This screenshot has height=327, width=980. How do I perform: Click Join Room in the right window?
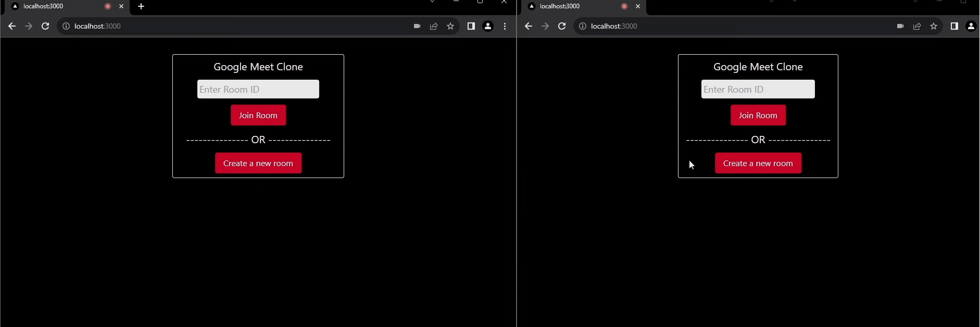[x=758, y=115]
